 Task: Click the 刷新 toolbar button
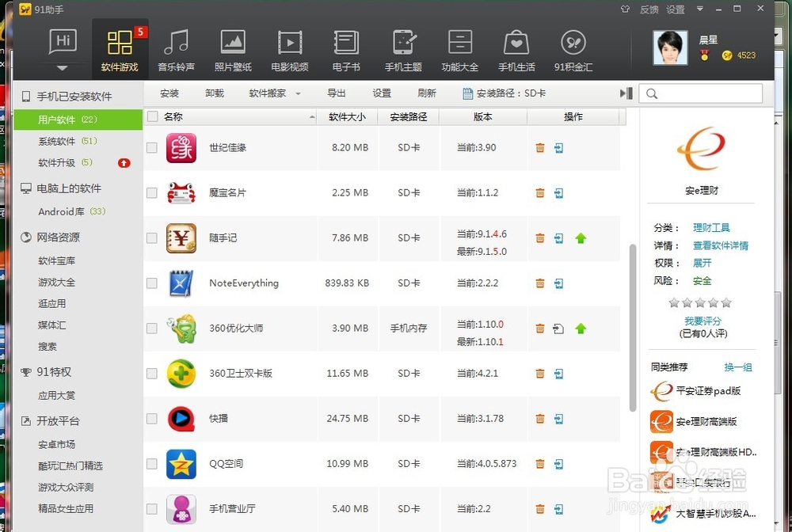click(427, 93)
